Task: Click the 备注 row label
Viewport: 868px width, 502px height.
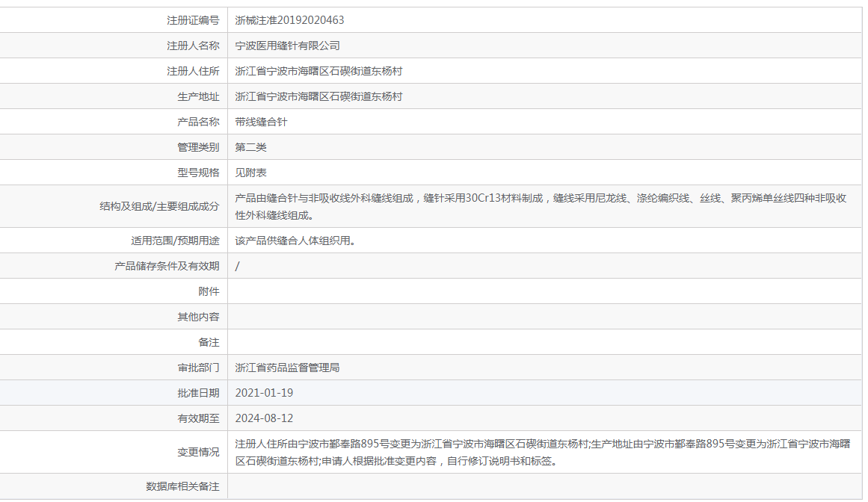Action: (x=209, y=342)
